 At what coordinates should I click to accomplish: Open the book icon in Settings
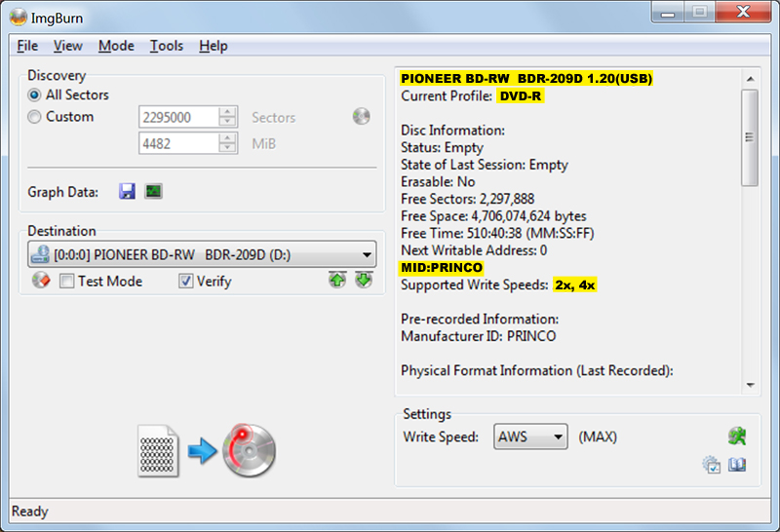(737, 466)
